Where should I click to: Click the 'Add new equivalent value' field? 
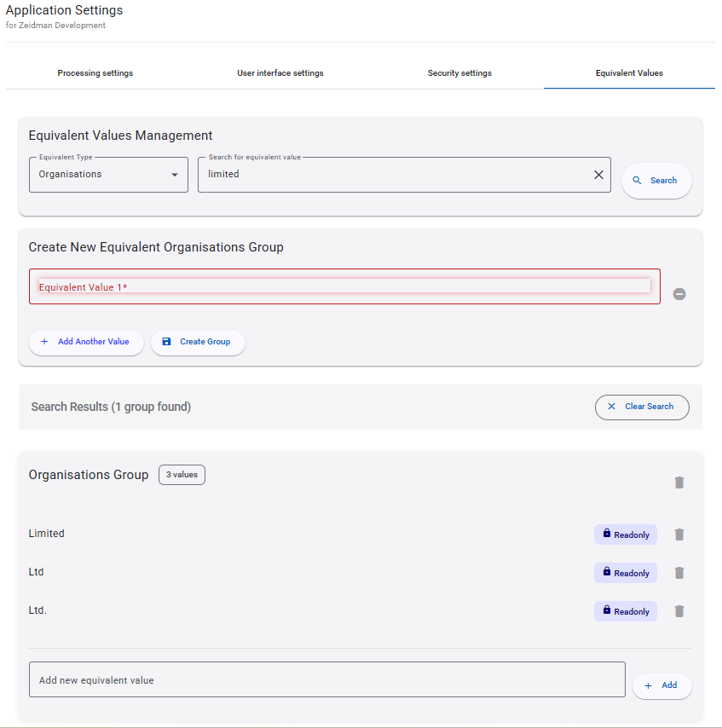[326, 680]
